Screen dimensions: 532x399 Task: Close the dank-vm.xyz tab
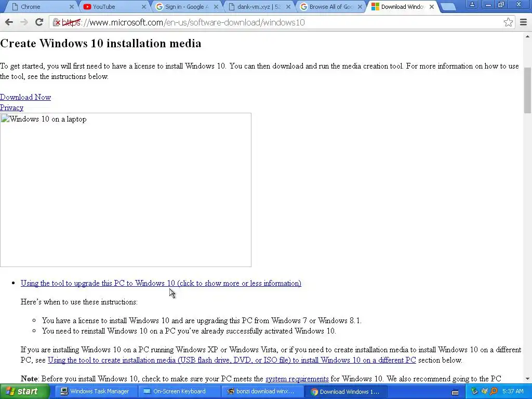pos(288,7)
